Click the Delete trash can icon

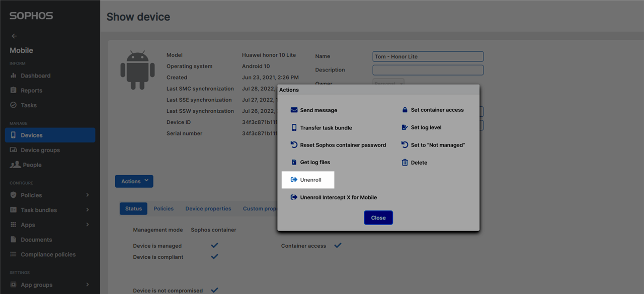pos(405,163)
